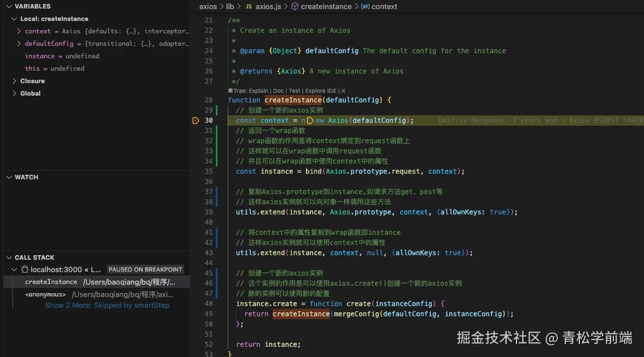Click '@param' tag in the doc comment
This screenshot has width=644, height=357.
[252, 51]
